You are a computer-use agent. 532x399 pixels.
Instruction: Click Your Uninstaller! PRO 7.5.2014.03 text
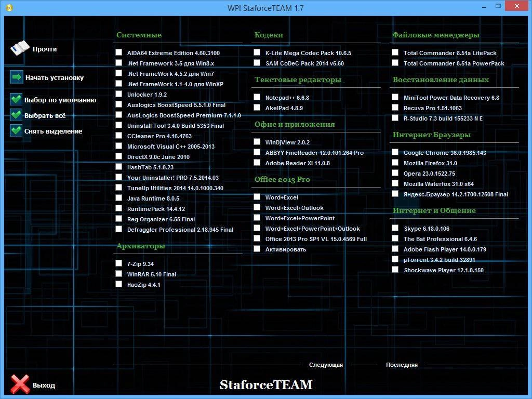[172, 178]
